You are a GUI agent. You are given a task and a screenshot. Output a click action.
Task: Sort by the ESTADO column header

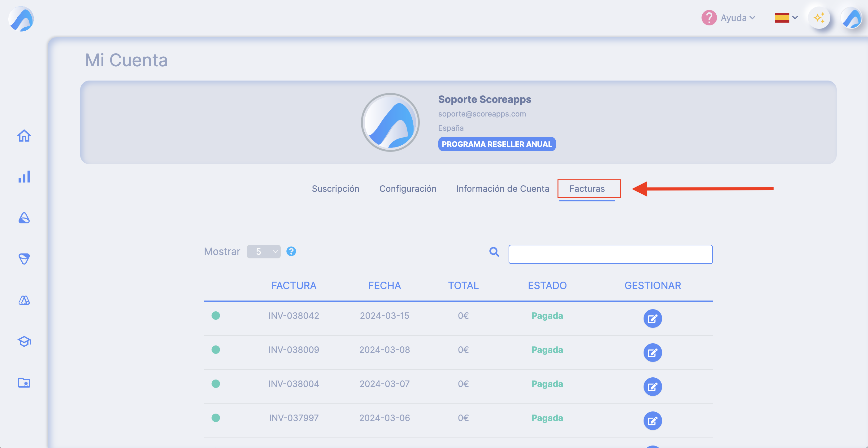[x=547, y=285]
